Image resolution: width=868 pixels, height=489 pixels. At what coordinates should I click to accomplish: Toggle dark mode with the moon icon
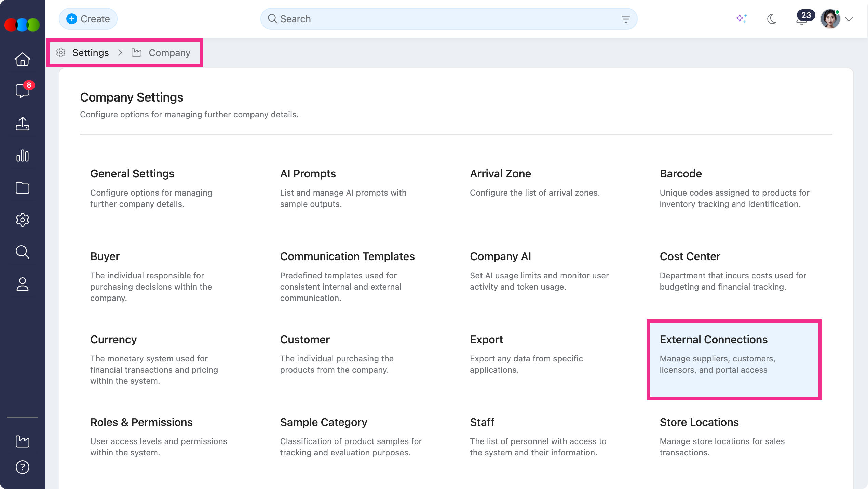click(772, 19)
